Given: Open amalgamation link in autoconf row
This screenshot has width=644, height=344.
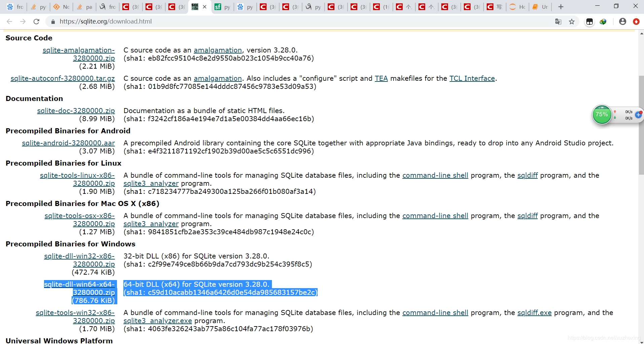Looking at the screenshot, I should [218, 78].
